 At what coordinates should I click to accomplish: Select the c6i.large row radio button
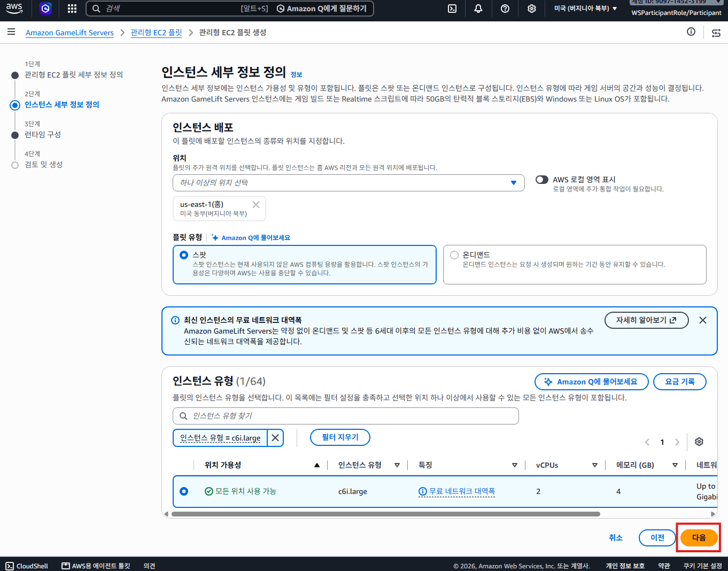[184, 491]
